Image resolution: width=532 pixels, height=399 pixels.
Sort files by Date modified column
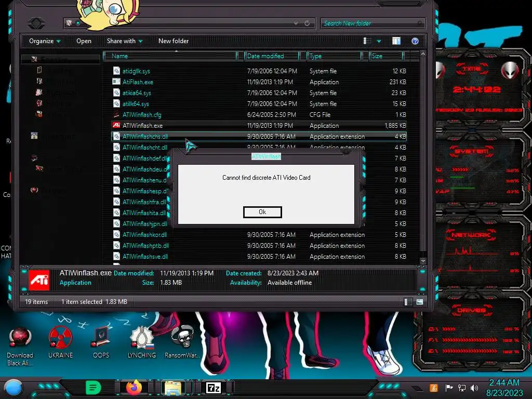271,56
